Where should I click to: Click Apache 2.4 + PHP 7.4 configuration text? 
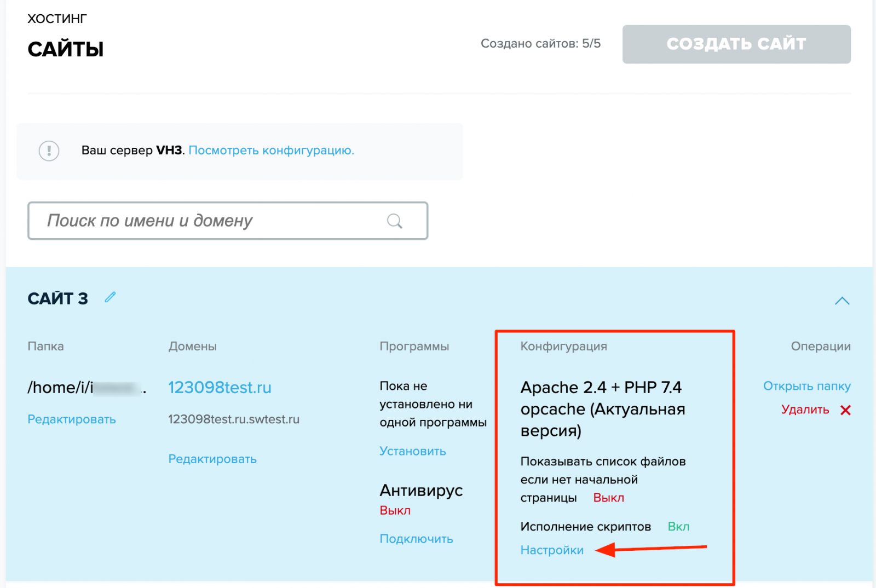[x=603, y=409]
